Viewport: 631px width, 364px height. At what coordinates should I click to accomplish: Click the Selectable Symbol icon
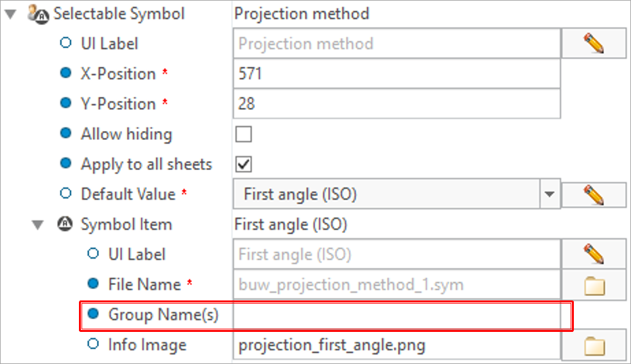(x=39, y=14)
